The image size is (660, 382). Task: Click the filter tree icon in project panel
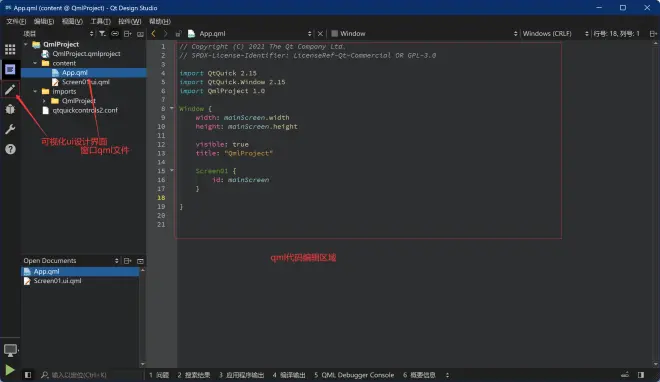pos(102,33)
